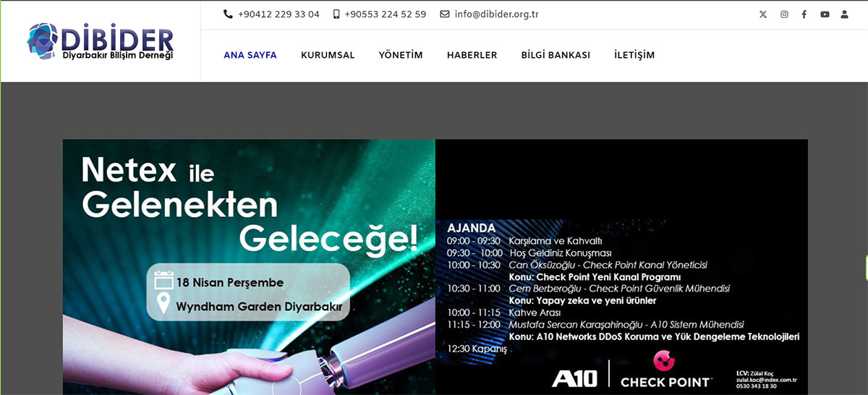Open the BİLGİ BANKASI menu
The height and width of the screenshot is (395, 868).
pos(556,55)
